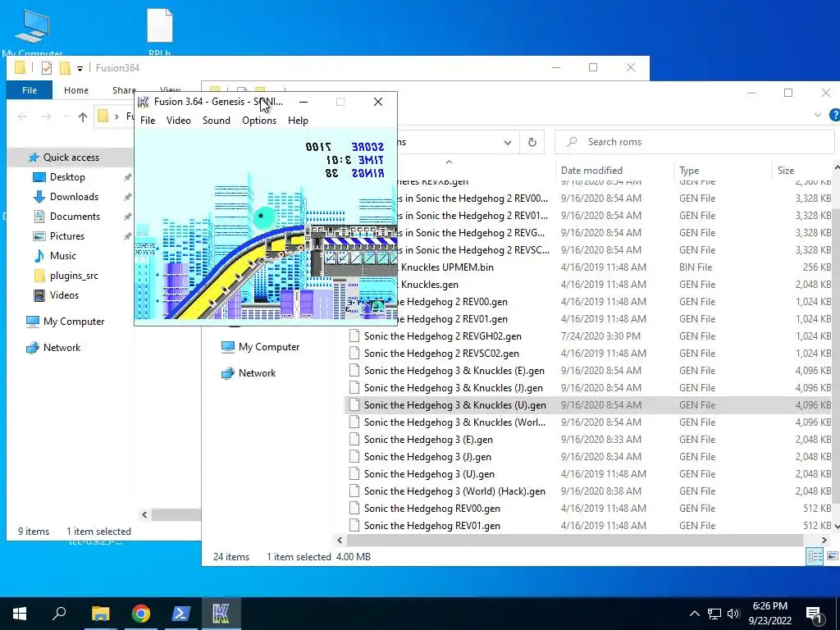
Task: Click the Properties checkmark icon in Fusion364 title bar
Action: 47,68
